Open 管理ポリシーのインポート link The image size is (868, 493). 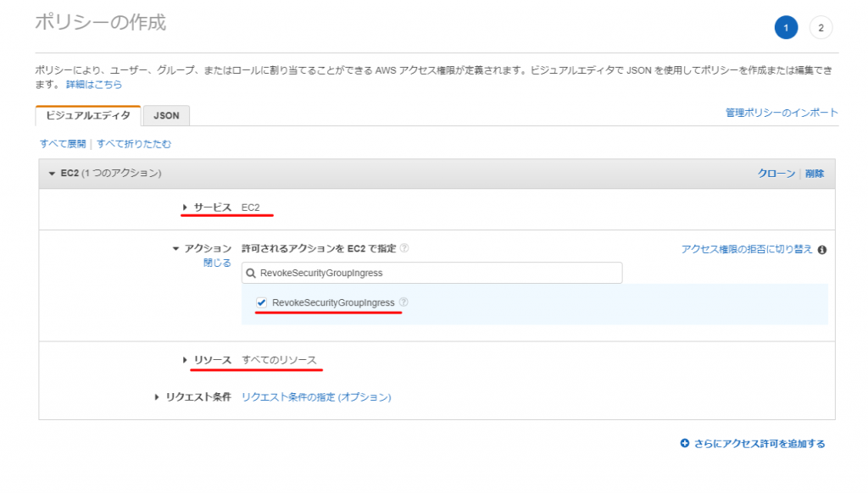click(782, 113)
